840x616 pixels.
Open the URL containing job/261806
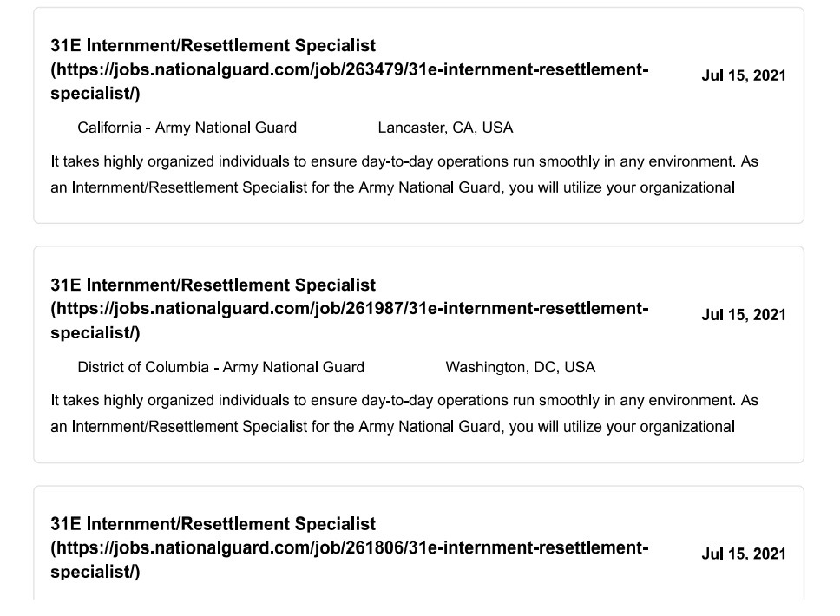(x=350, y=548)
